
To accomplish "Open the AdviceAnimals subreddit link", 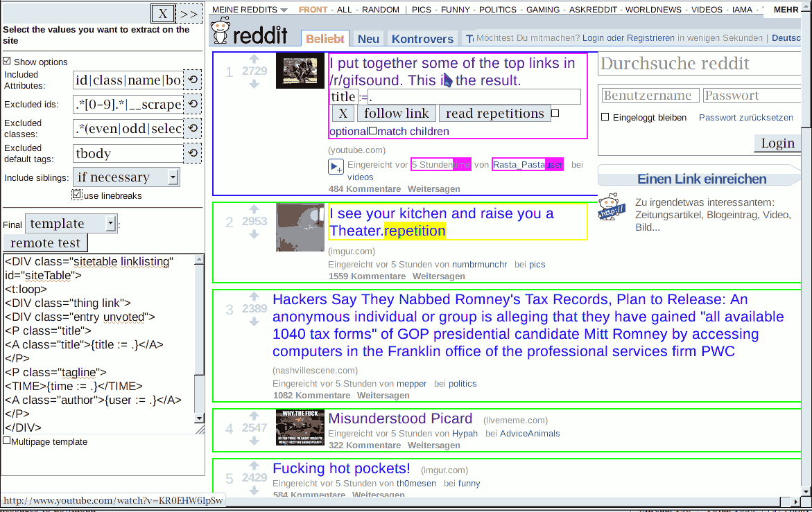I will pyautogui.click(x=530, y=434).
